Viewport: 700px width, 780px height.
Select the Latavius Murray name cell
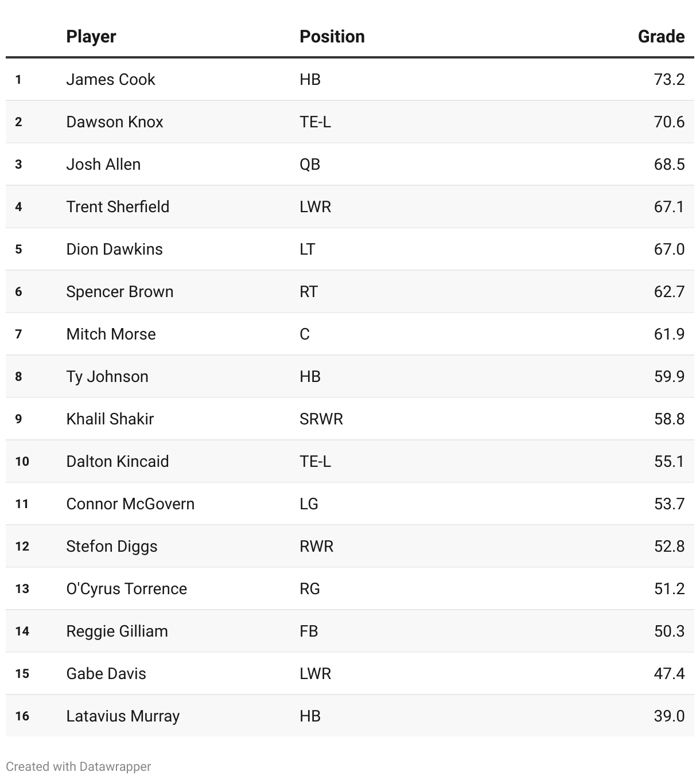pos(123,716)
